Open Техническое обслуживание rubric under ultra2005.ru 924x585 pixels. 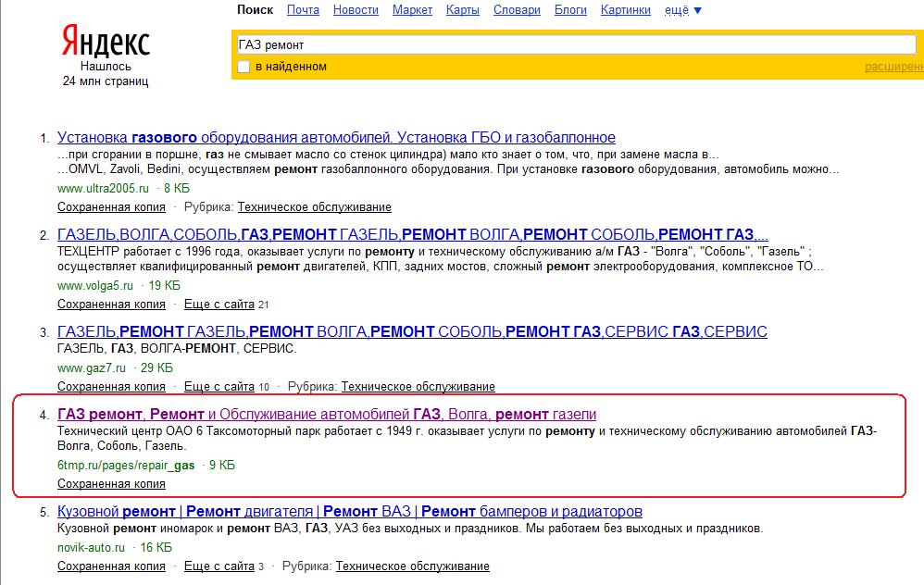pos(315,207)
